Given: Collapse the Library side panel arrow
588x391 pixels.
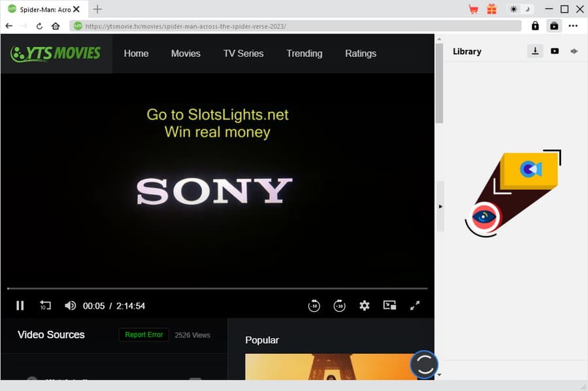Looking at the screenshot, I should click(x=440, y=207).
